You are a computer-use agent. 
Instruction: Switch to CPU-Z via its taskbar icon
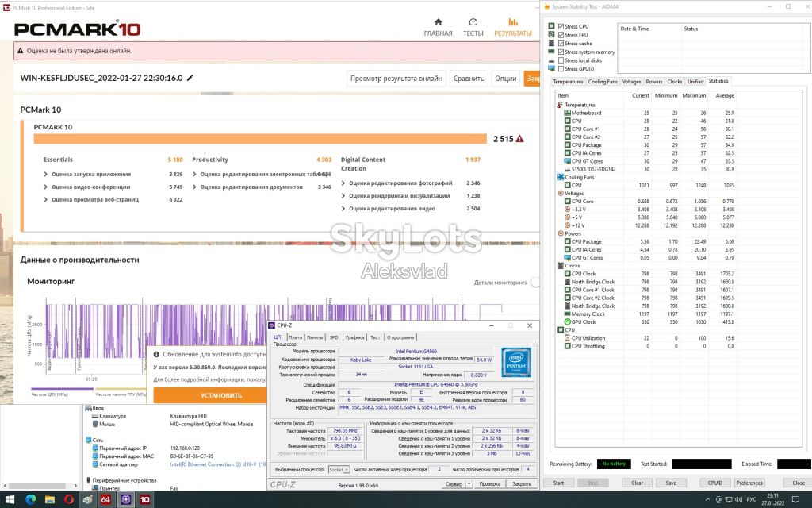pyautogui.click(x=126, y=500)
